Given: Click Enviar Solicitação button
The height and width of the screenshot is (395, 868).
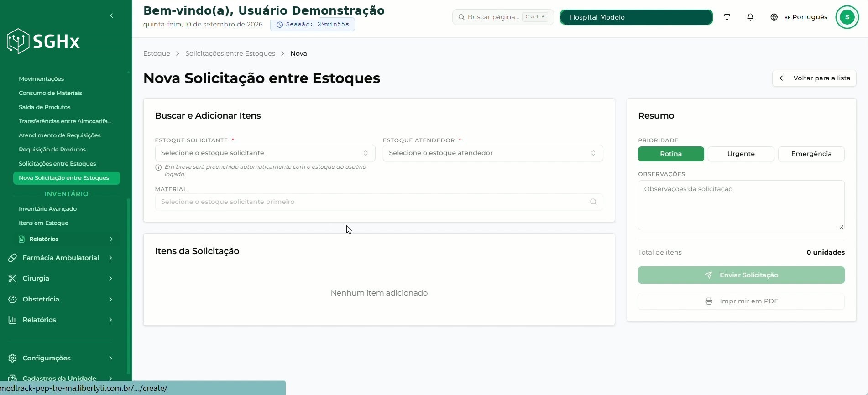Looking at the screenshot, I should (x=741, y=275).
